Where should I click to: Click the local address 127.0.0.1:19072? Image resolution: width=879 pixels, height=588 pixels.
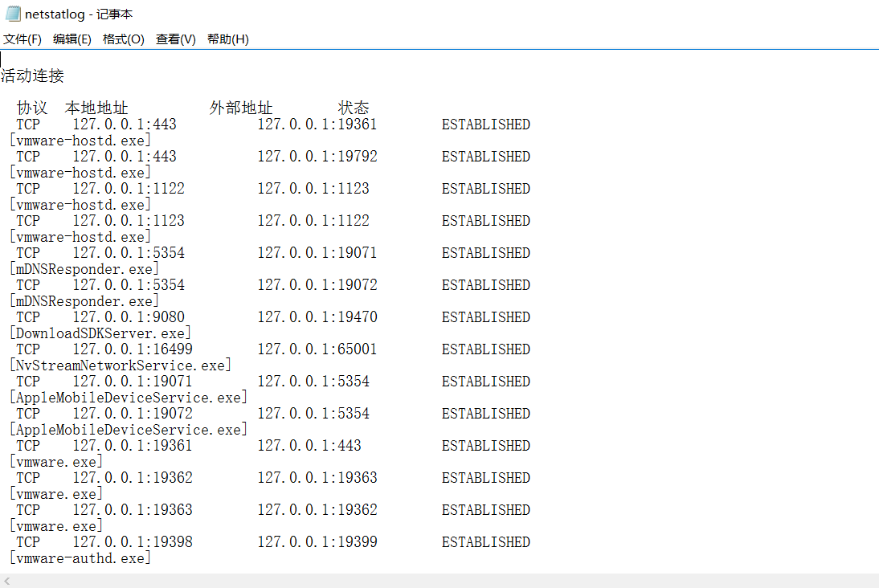coord(133,414)
